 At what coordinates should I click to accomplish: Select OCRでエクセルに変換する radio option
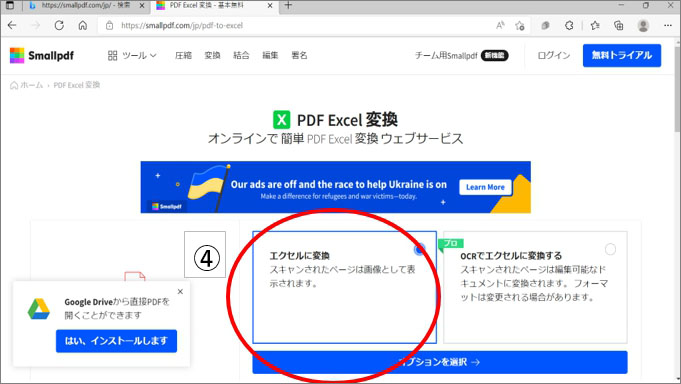[610, 249]
